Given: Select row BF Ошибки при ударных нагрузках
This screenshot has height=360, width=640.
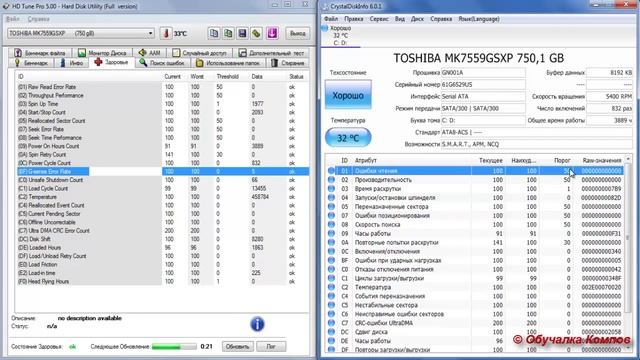Looking at the screenshot, I should [475, 260].
